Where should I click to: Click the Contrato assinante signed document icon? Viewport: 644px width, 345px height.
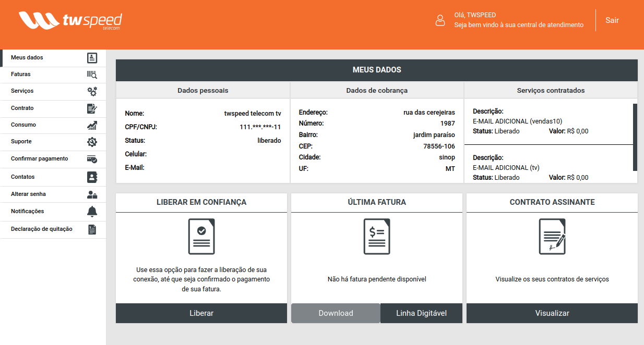coord(552,237)
